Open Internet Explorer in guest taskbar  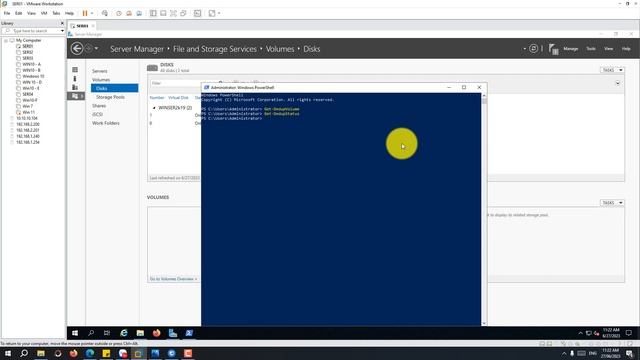pos(124,333)
